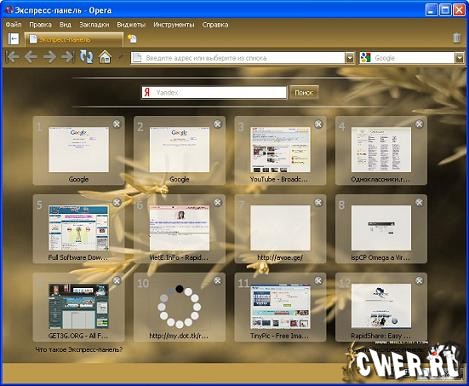Open the Инструменты menu

coord(174,25)
